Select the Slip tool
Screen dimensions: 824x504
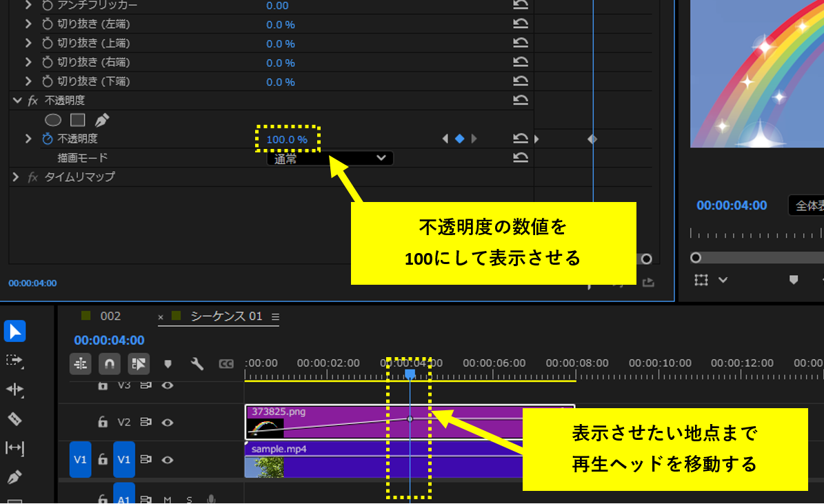(x=15, y=447)
